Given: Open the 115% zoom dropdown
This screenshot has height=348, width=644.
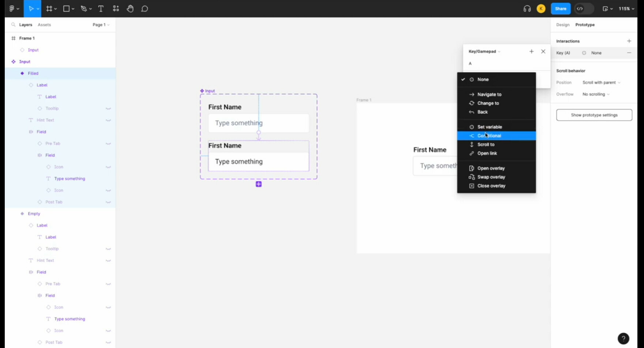Looking at the screenshot, I should (x=626, y=8).
